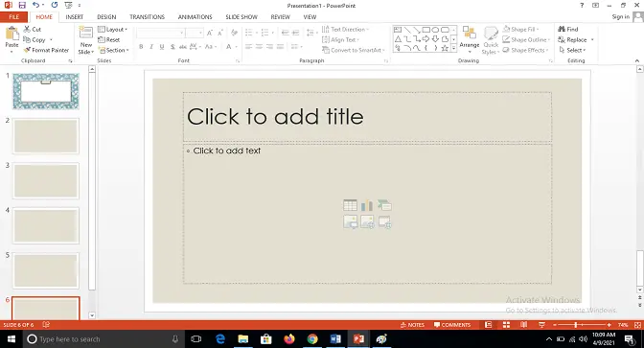Toggle text Shadow formatting
The height and width of the screenshot is (348, 644).
point(172,46)
